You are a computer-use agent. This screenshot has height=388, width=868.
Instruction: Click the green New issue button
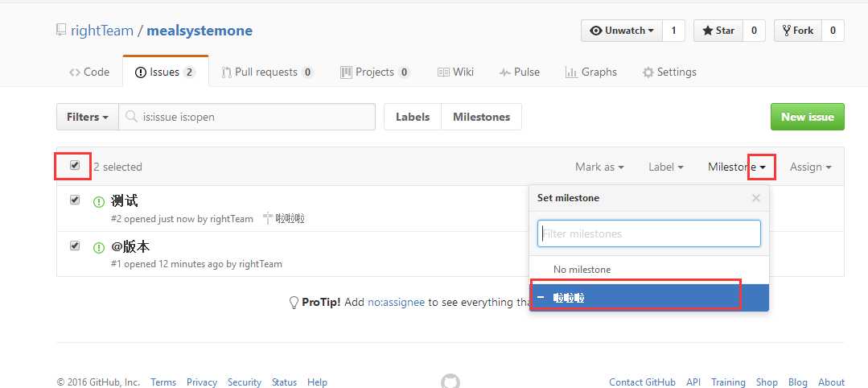coord(807,117)
